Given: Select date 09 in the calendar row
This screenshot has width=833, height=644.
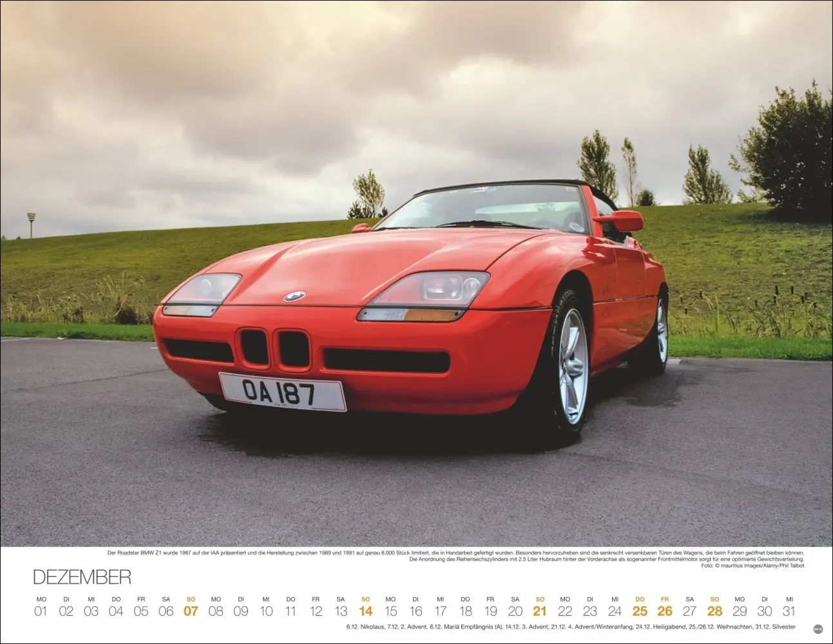Looking at the screenshot, I should 241,611.
